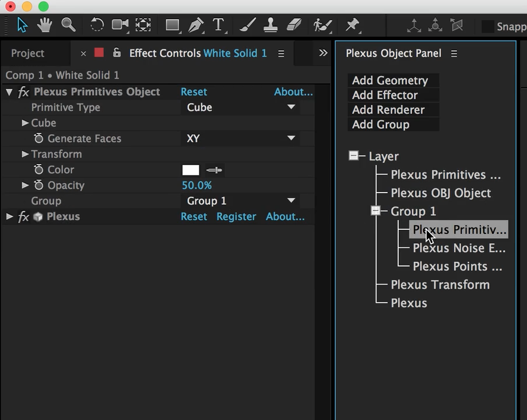Open the white Color swatch
The height and width of the screenshot is (420, 527).
tap(191, 170)
